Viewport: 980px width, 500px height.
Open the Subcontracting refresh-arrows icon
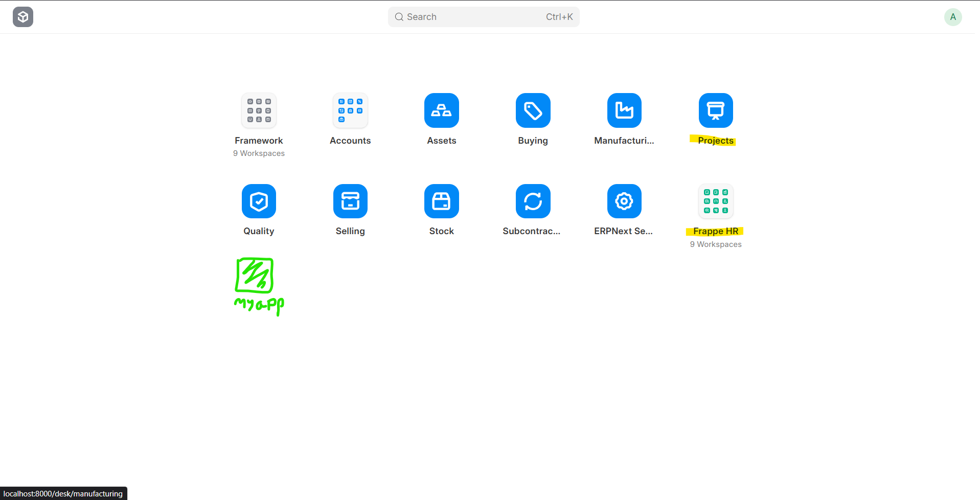533,201
